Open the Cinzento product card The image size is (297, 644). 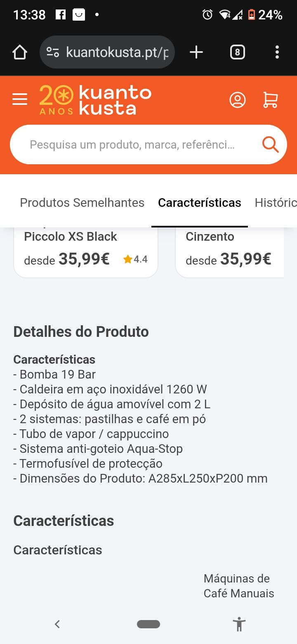[230, 252]
